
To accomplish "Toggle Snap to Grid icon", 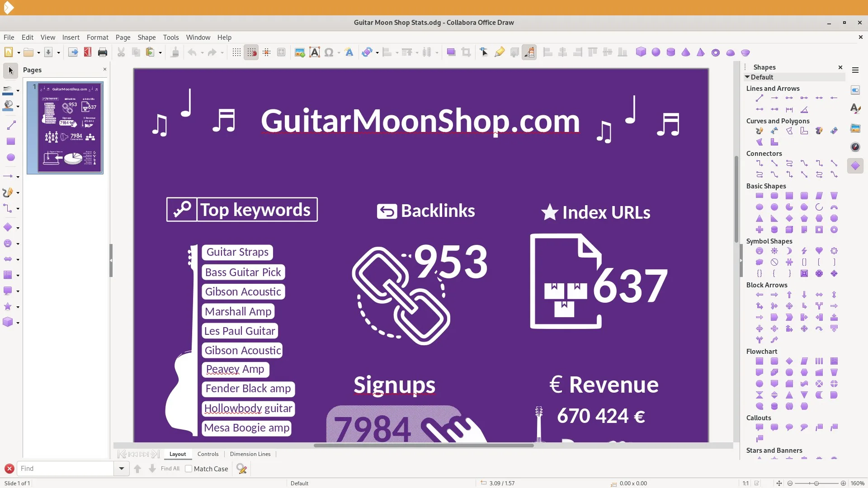I will point(251,52).
